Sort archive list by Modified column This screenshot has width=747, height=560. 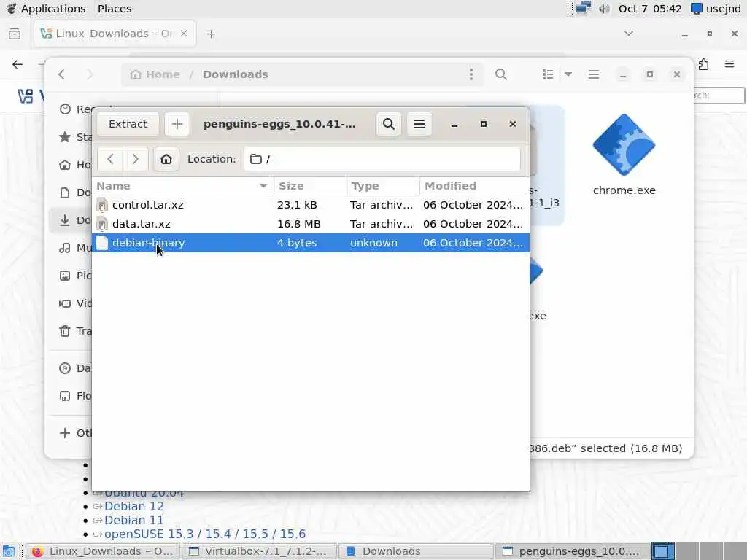coord(474,186)
